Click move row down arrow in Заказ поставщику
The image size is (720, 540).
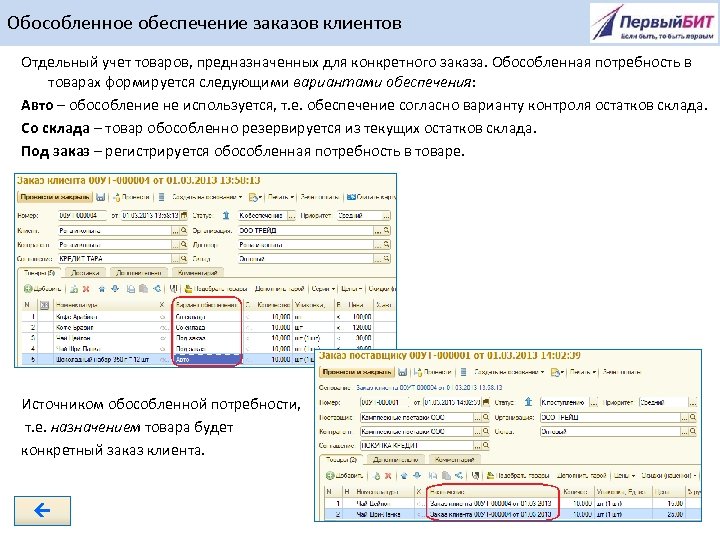417,475
